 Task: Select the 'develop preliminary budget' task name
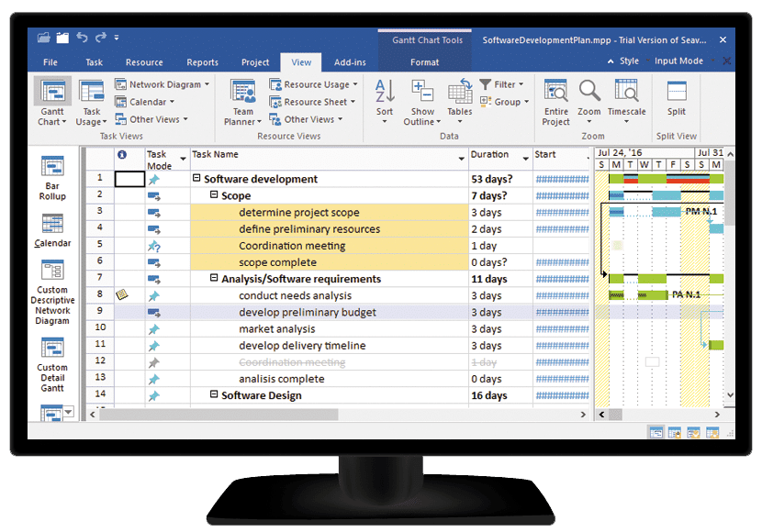click(308, 312)
